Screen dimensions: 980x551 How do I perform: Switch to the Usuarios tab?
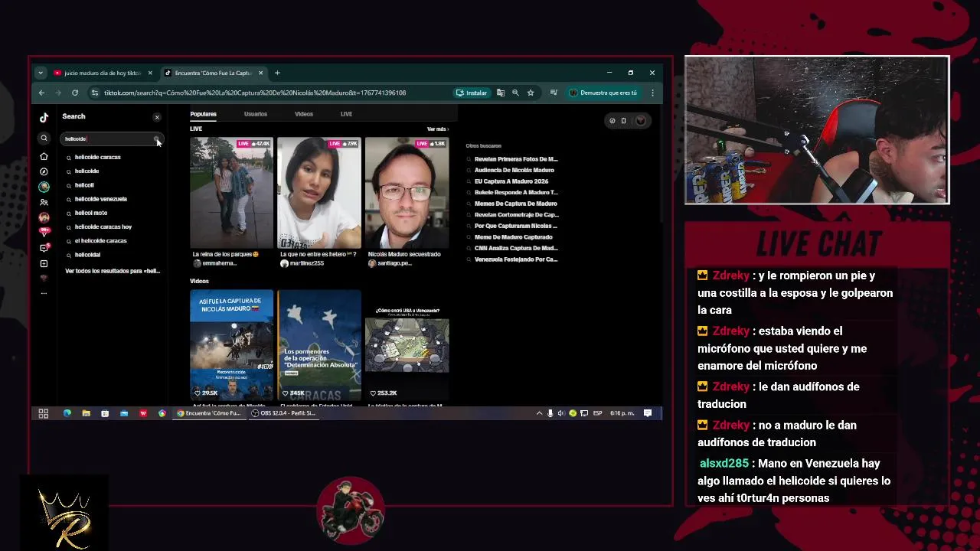tap(256, 114)
